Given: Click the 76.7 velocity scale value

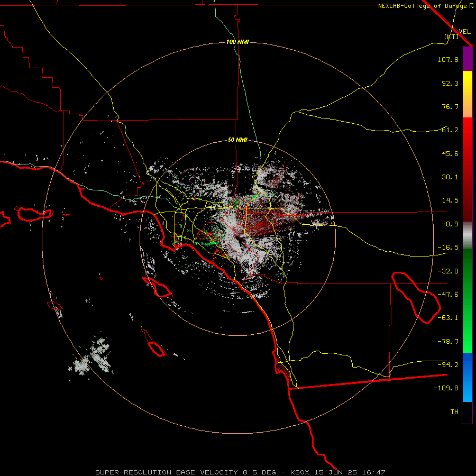Looking at the screenshot, I should 450,106.
